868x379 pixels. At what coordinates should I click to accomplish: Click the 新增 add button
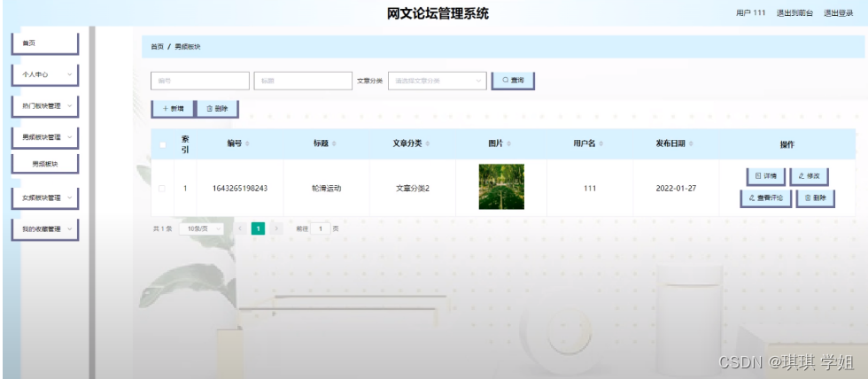coord(173,108)
